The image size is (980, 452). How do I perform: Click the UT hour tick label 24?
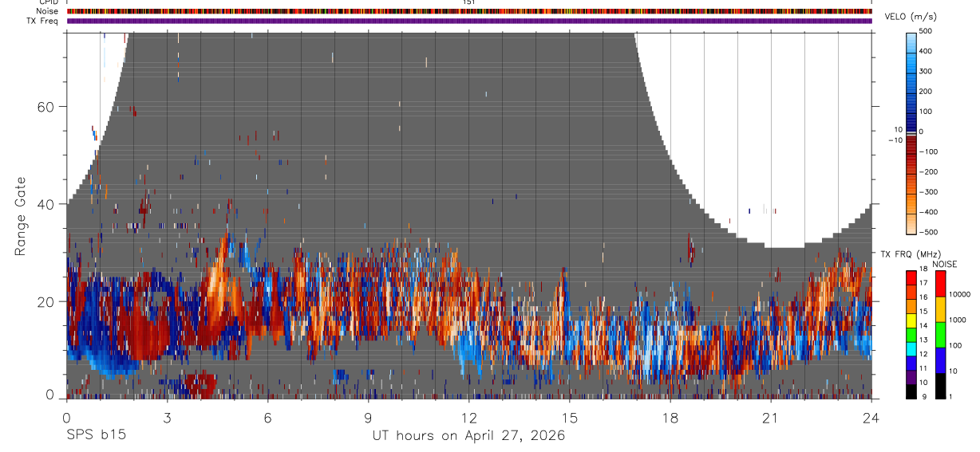click(871, 417)
